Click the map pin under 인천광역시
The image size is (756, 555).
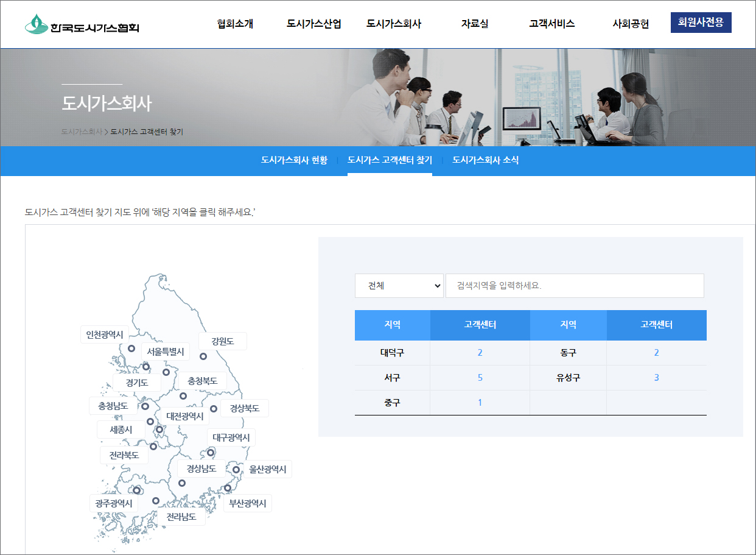click(x=131, y=348)
